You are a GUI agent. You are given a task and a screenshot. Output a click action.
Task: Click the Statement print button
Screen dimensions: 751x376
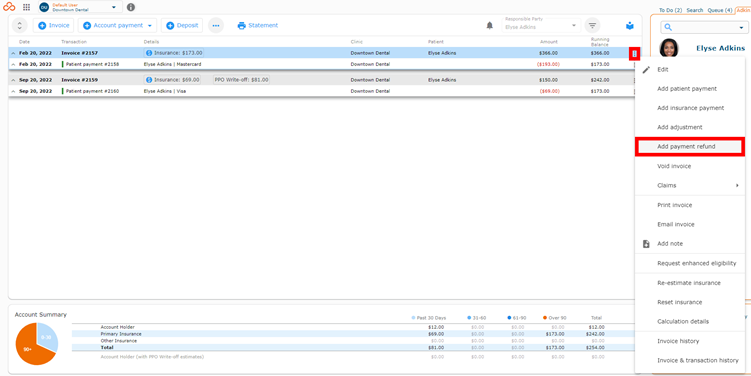[x=258, y=25]
